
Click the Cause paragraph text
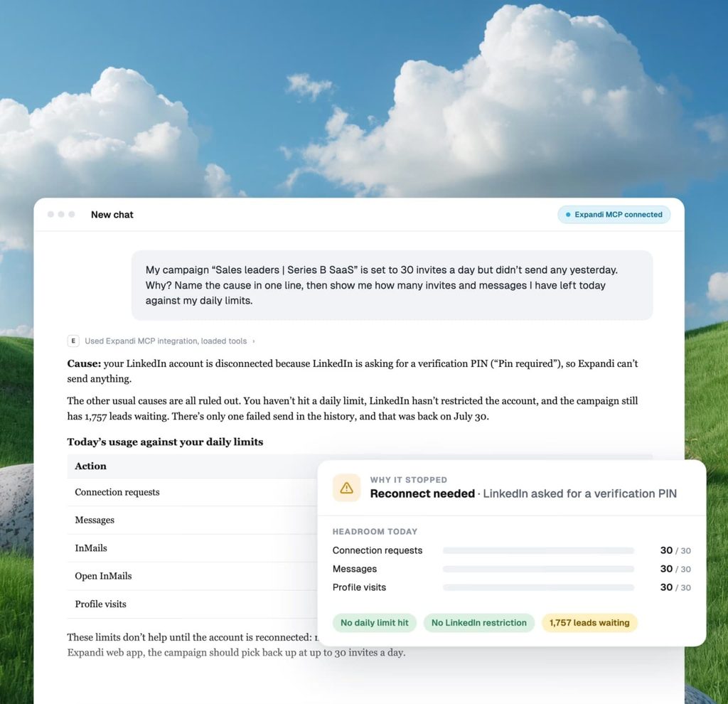[353, 371]
